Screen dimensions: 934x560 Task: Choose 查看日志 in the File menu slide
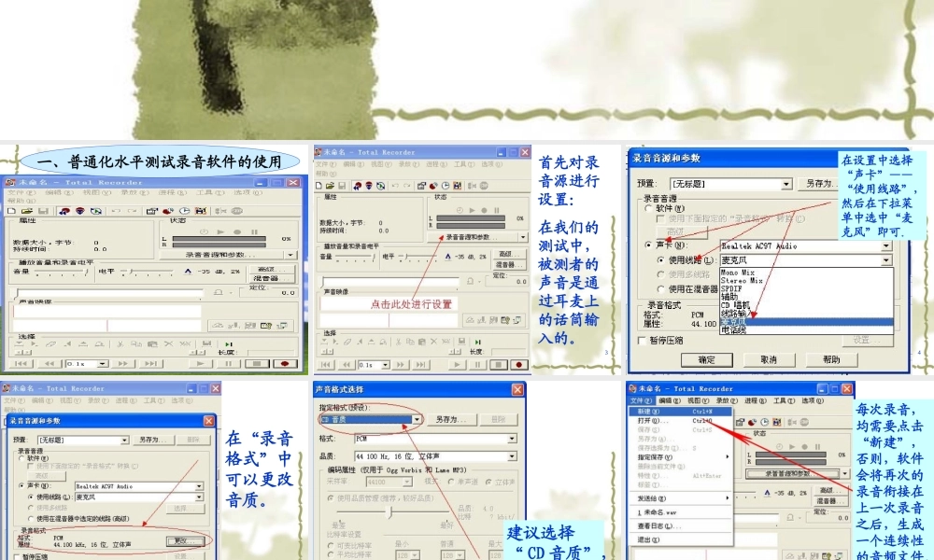680,526
